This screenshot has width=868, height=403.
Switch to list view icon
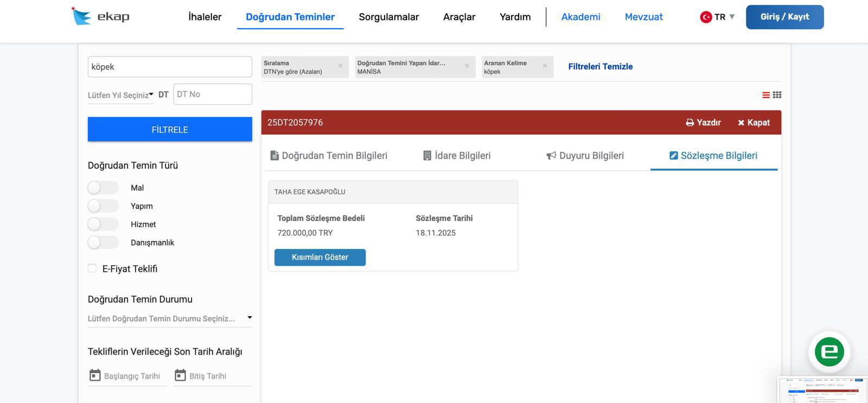click(765, 95)
